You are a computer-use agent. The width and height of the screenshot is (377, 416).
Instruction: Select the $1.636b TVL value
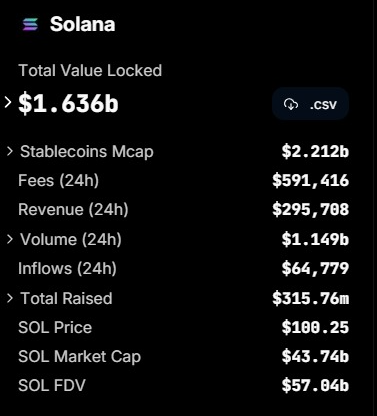(68, 104)
